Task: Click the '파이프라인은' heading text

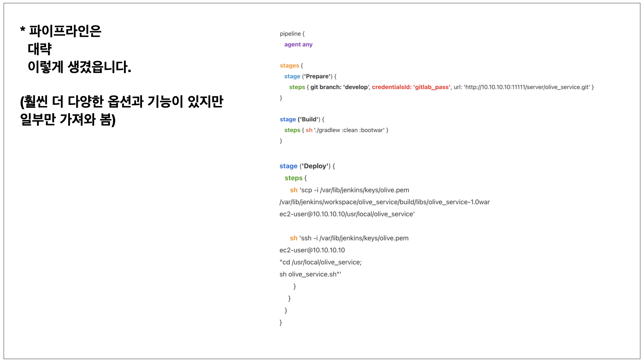Action: (65, 31)
